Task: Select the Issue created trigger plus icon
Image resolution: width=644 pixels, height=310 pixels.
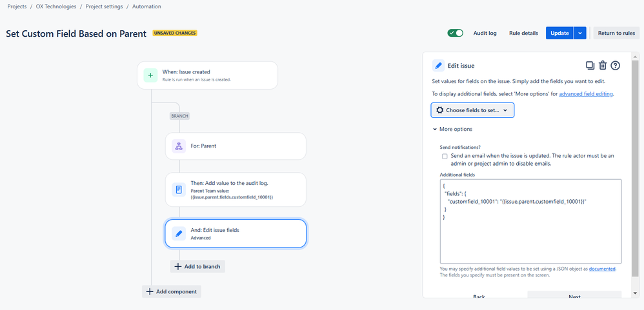Action: (x=150, y=75)
